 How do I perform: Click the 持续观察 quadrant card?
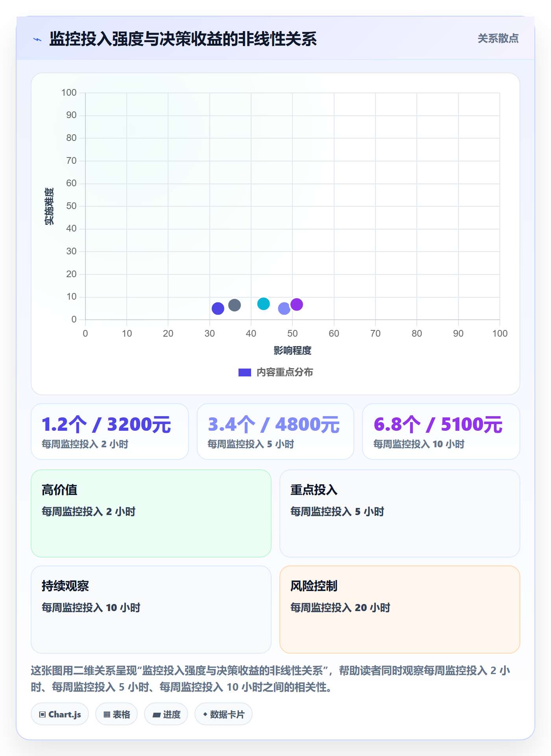151,610
